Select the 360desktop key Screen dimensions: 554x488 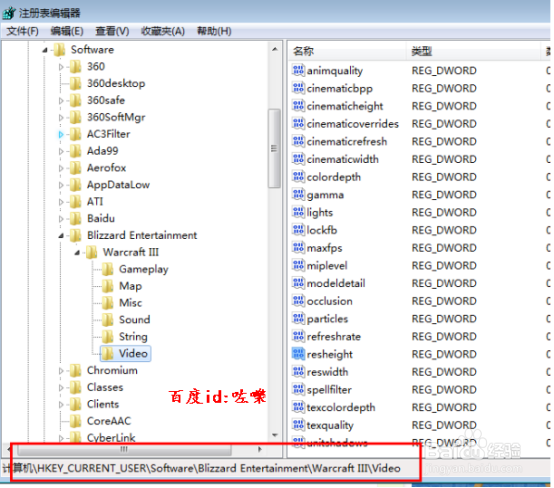116,83
